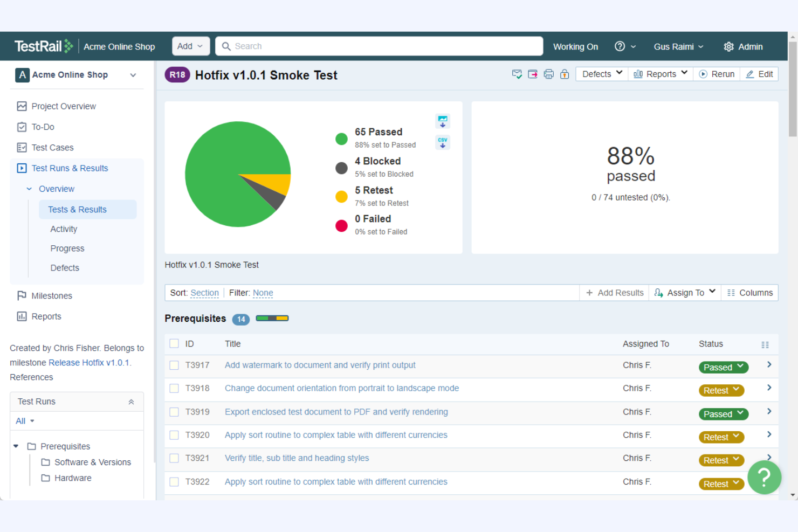Open the email notification icon

tap(517, 74)
